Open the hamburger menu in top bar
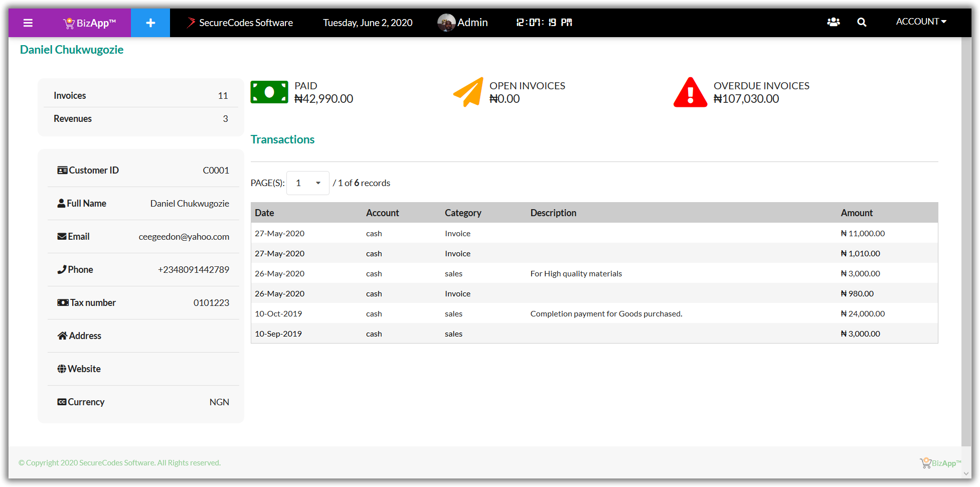This screenshot has height=487, width=980. tap(28, 23)
